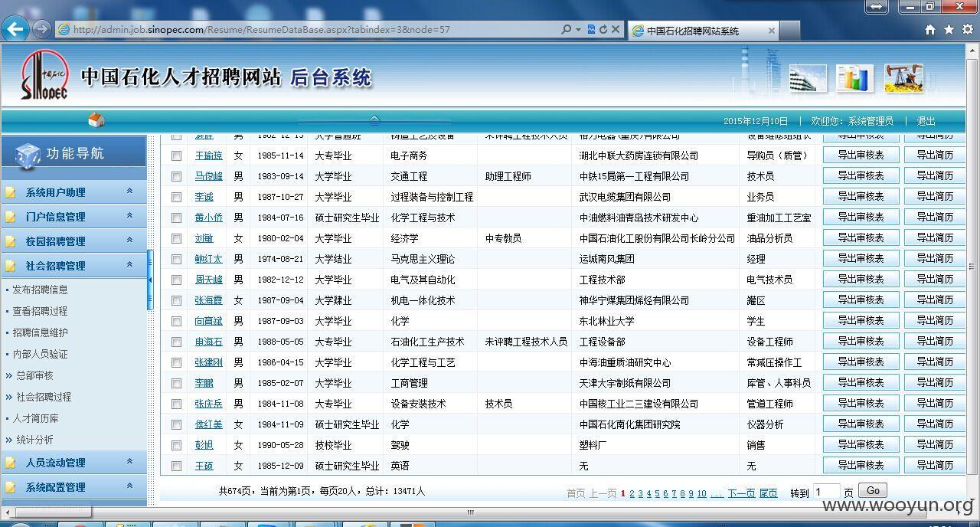980x527 pixels.
Task: Open the oil pump jack icon in header
Action: pos(903,79)
